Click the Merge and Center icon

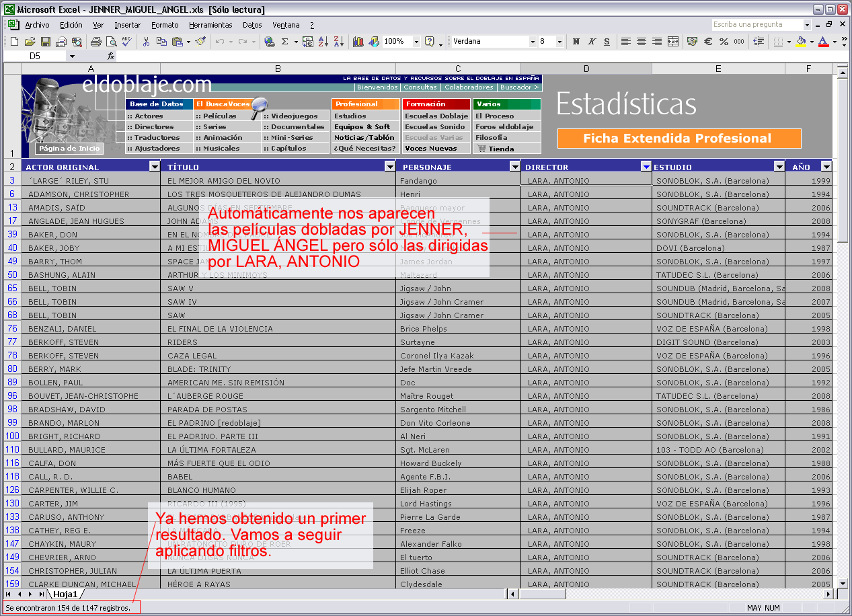pyautogui.click(x=673, y=42)
